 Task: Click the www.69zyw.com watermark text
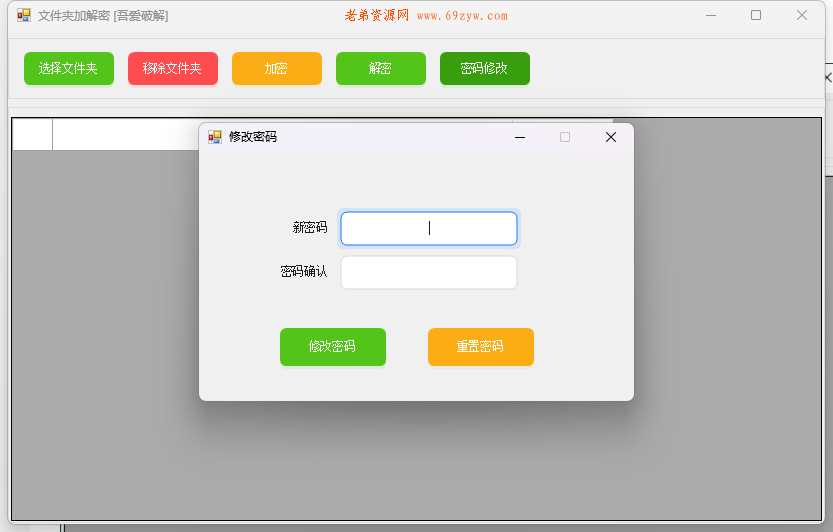click(462, 16)
